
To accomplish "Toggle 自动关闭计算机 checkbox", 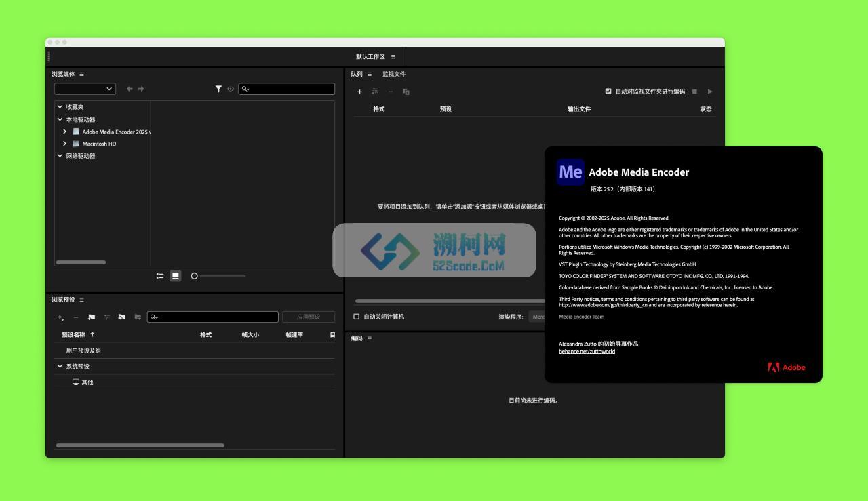I will [357, 317].
